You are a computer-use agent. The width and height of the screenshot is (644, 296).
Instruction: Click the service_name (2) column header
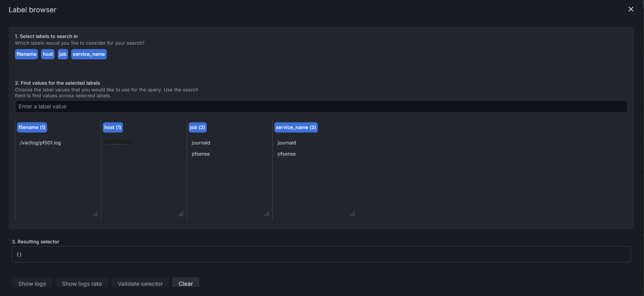(x=296, y=127)
